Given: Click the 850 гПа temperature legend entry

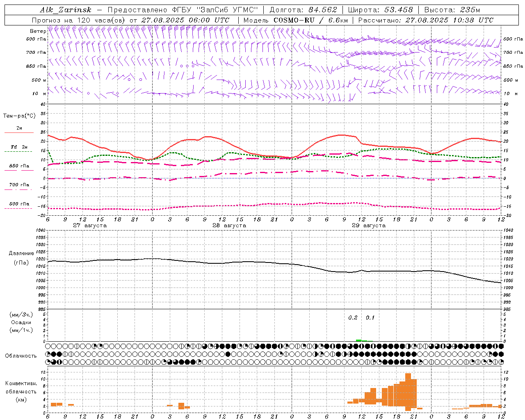Looking at the screenshot, I should (x=19, y=166).
